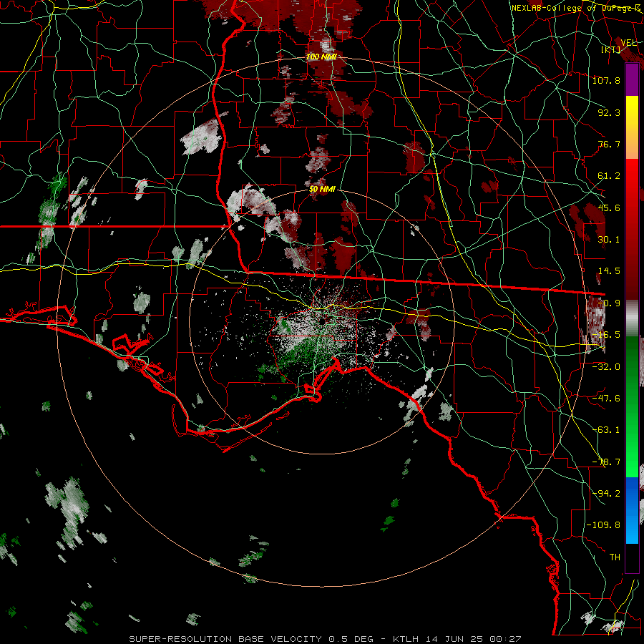Click the NEXLAB-College of DuPage label
The height and width of the screenshot is (644, 644).
(x=575, y=8)
